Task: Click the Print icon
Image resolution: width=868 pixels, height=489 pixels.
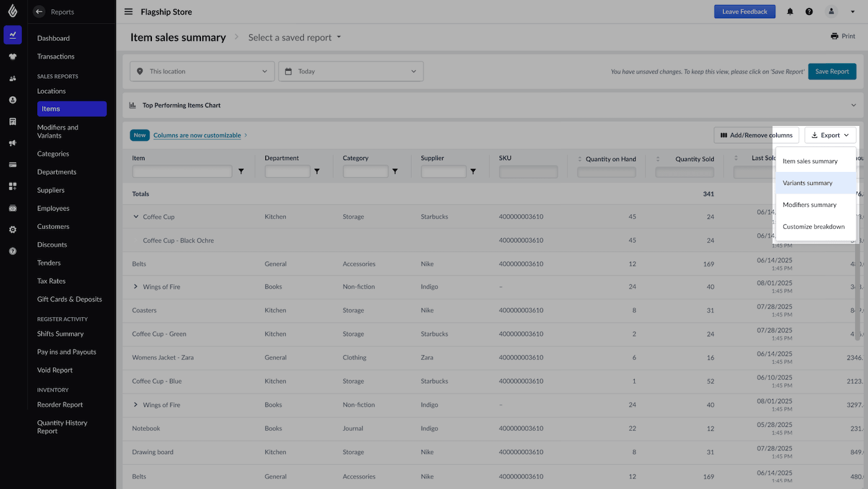Action: 835,37
